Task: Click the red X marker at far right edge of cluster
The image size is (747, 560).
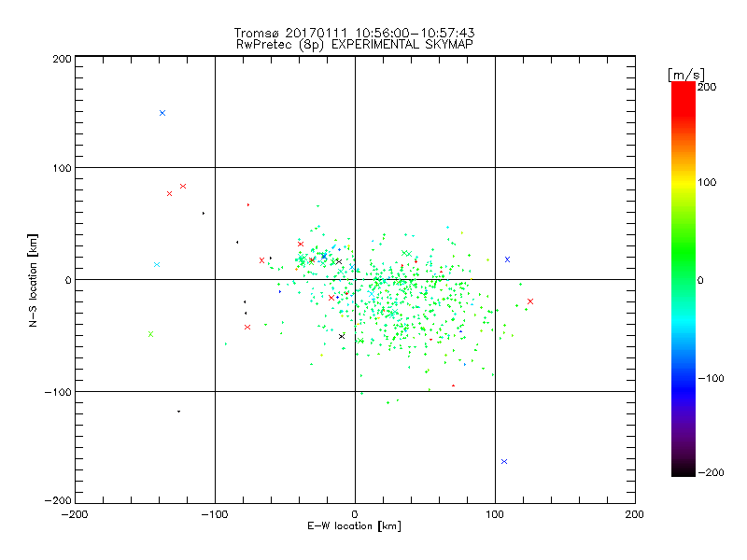Action: (530, 301)
